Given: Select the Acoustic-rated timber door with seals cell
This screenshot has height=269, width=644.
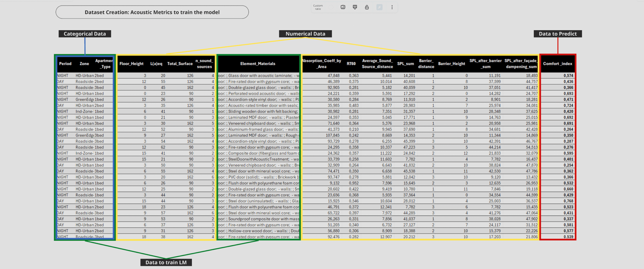Looking at the screenshot, I should coord(259,105).
